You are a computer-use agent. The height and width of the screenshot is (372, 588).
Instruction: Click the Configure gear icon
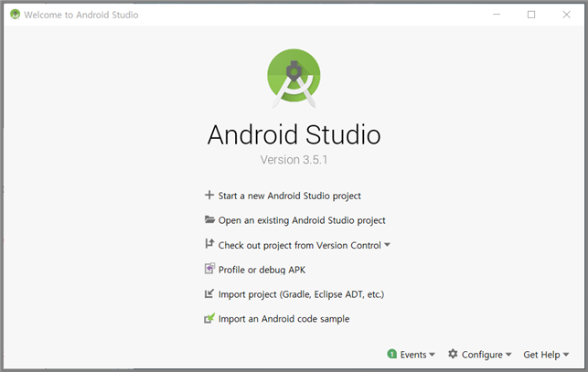click(x=453, y=354)
